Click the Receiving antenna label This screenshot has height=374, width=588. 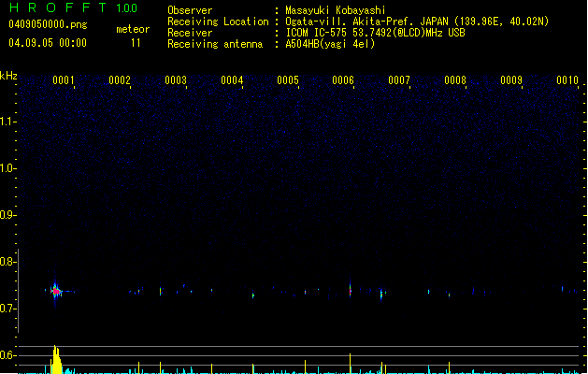215,44
